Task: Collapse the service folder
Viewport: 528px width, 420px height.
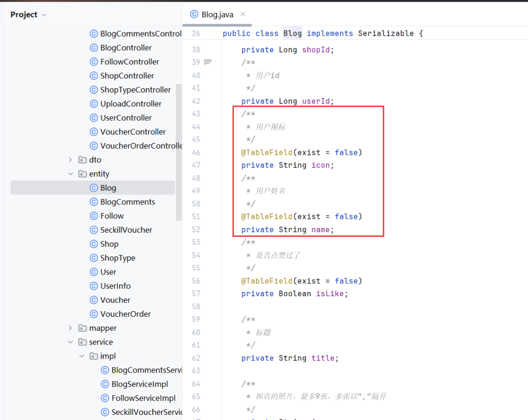Action: (x=71, y=342)
